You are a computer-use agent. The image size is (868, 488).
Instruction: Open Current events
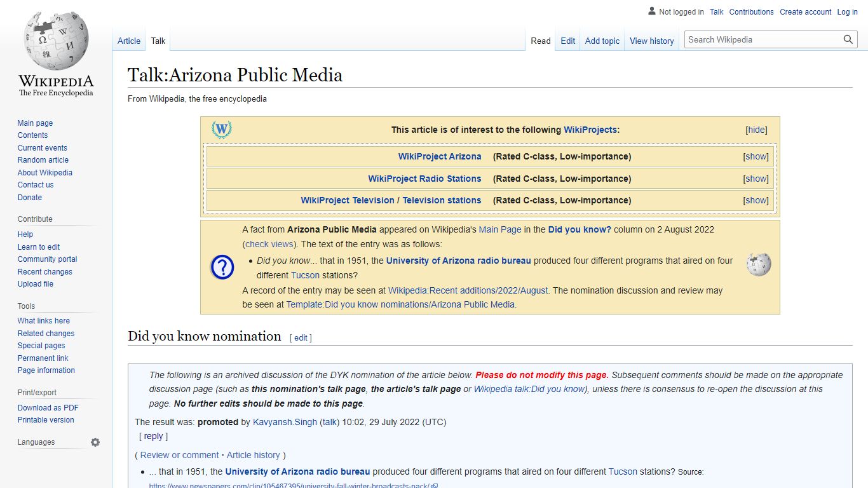[x=42, y=148]
